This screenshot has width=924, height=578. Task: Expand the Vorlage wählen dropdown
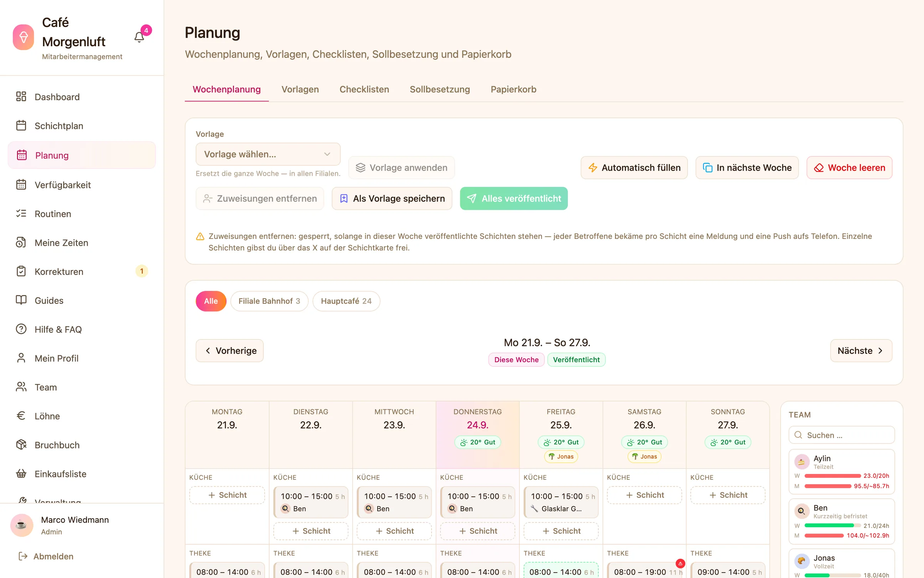click(268, 154)
